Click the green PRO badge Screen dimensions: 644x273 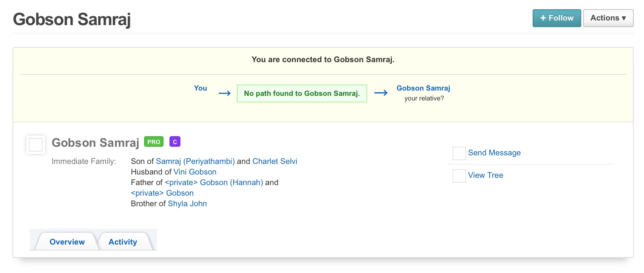[154, 142]
